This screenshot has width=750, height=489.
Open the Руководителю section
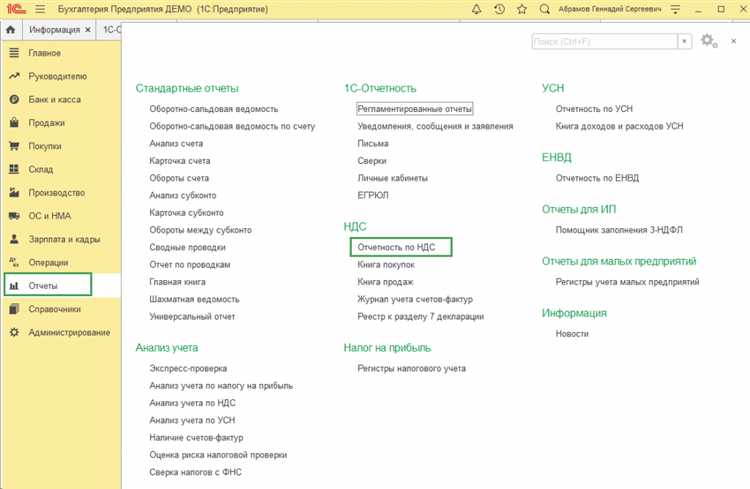pos(57,77)
